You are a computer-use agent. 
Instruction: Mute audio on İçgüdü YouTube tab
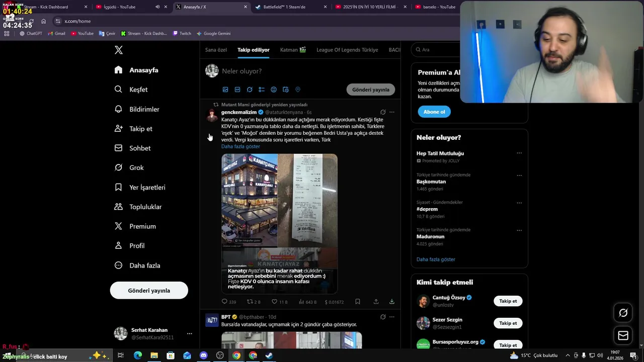pos(157,7)
